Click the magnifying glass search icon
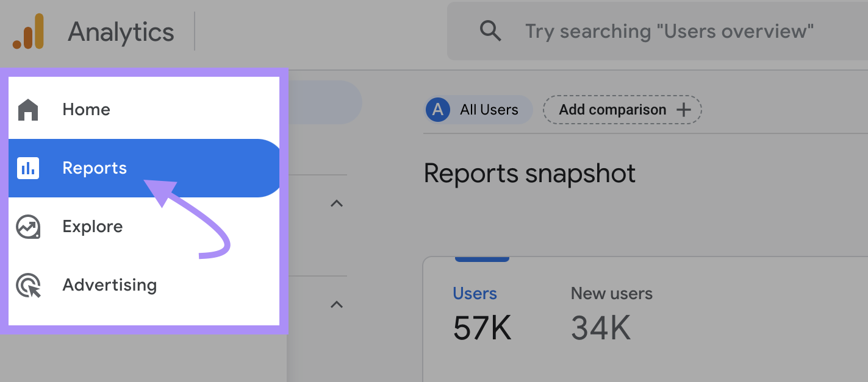This screenshot has width=868, height=382. 490,30
